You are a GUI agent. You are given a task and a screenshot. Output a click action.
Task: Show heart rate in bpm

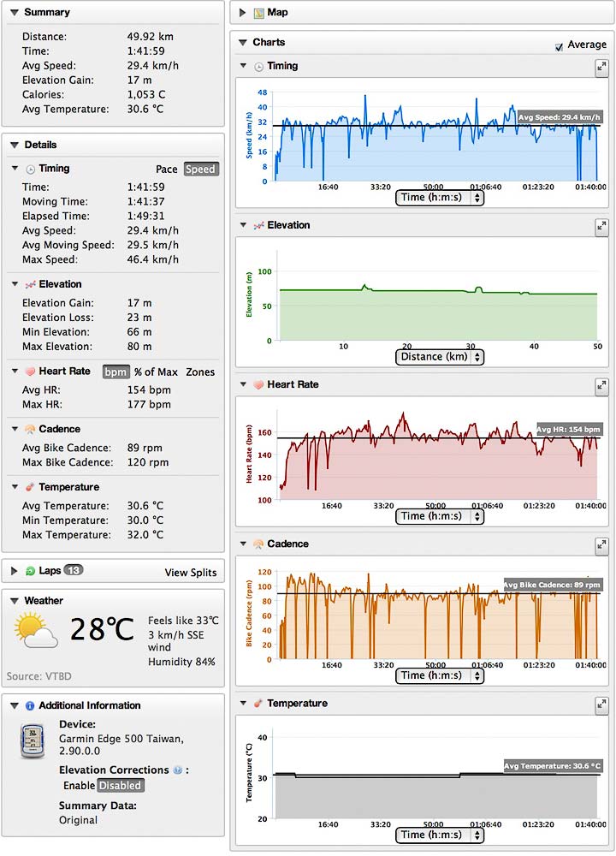(115, 372)
